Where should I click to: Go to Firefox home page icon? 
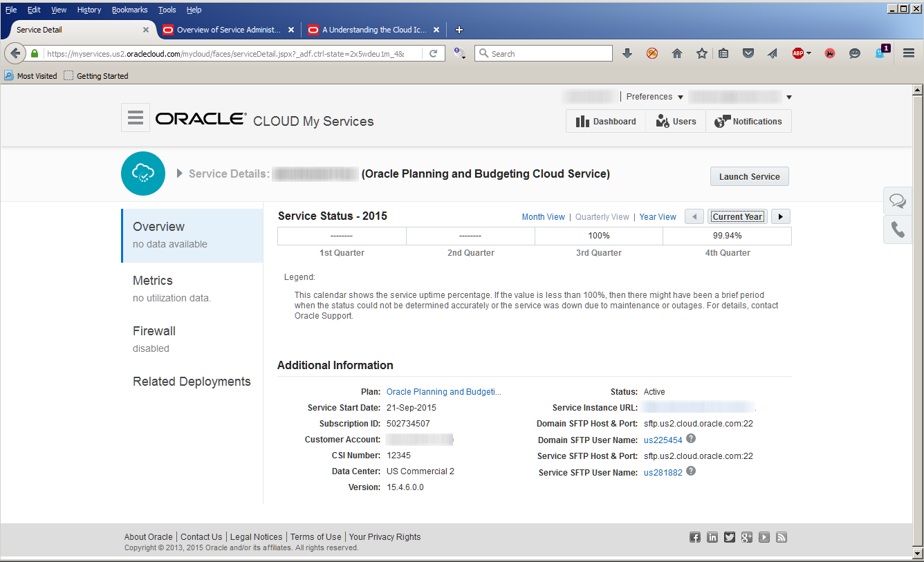click(x=677, y=53)
